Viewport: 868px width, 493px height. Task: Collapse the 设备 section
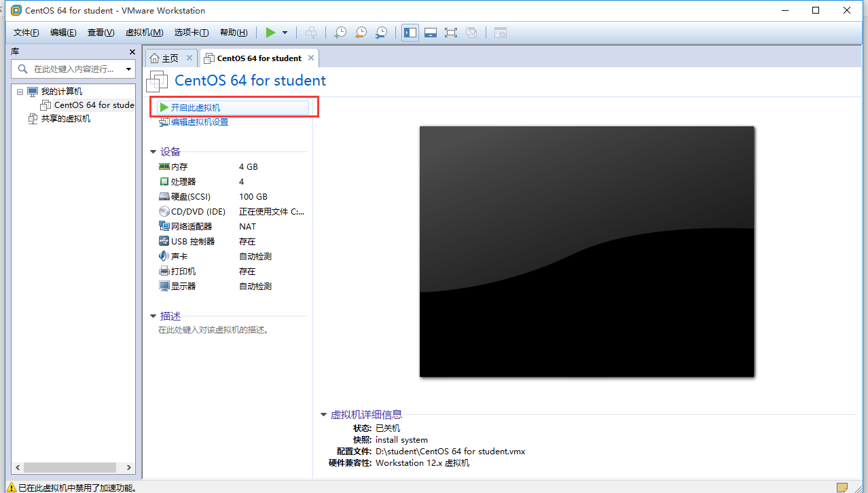(153, 152)
